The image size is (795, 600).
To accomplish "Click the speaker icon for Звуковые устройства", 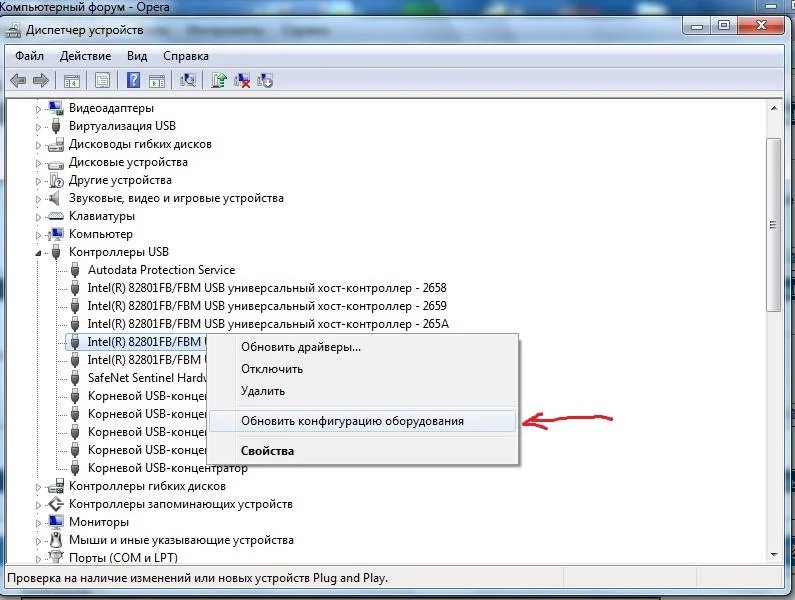I will pos(54,198).
